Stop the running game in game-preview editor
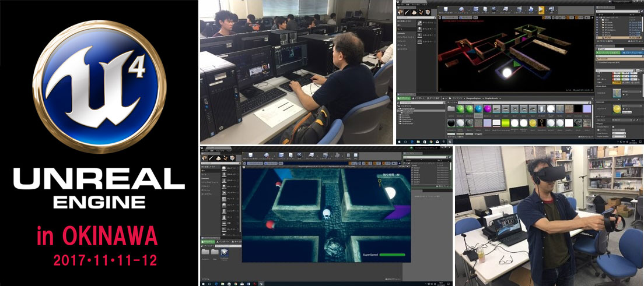This screenshot has width=644, height=286. coord(356,155)
